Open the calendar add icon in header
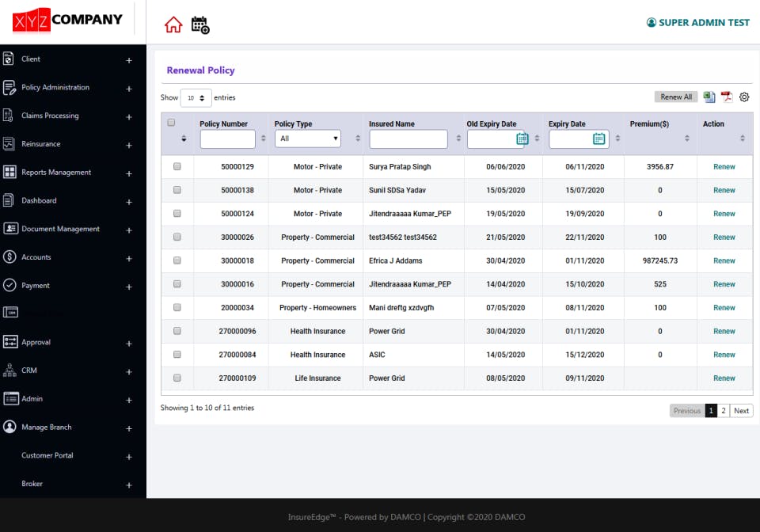 [200, 25]
